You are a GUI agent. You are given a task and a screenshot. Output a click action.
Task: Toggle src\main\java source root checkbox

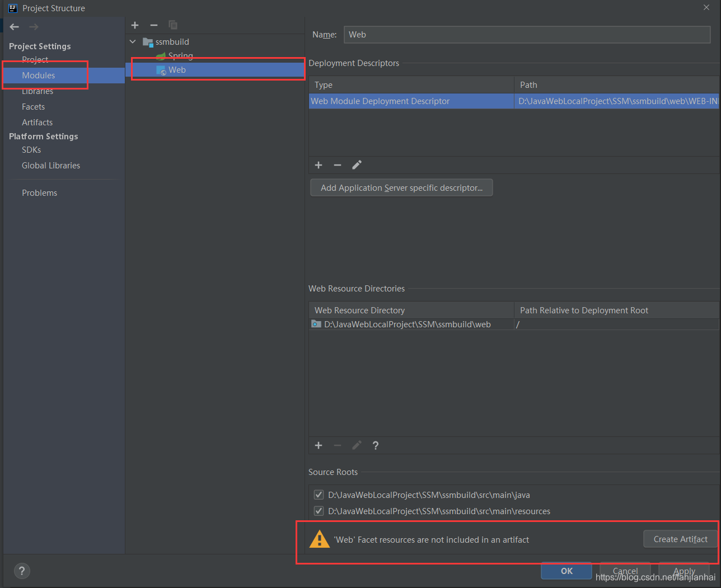click(x=319, y=495)
